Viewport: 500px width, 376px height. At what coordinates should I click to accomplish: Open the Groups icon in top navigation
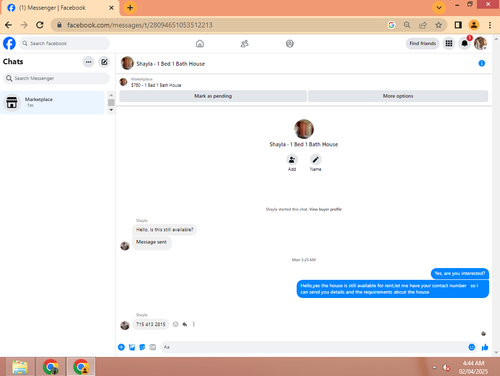point(290,44)
